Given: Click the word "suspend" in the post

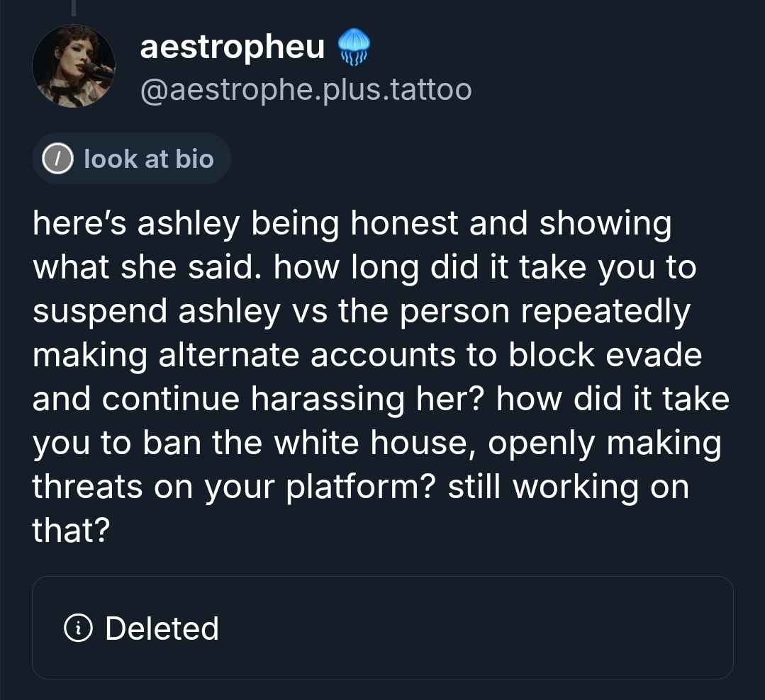Looking at the screenshot, I should pyautogui.click(x=99, y=312).
